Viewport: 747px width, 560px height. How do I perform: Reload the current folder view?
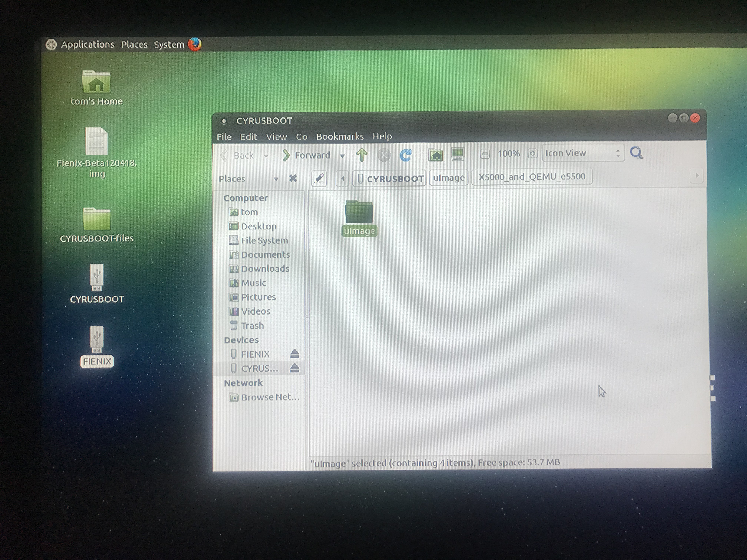coord(405,155)
